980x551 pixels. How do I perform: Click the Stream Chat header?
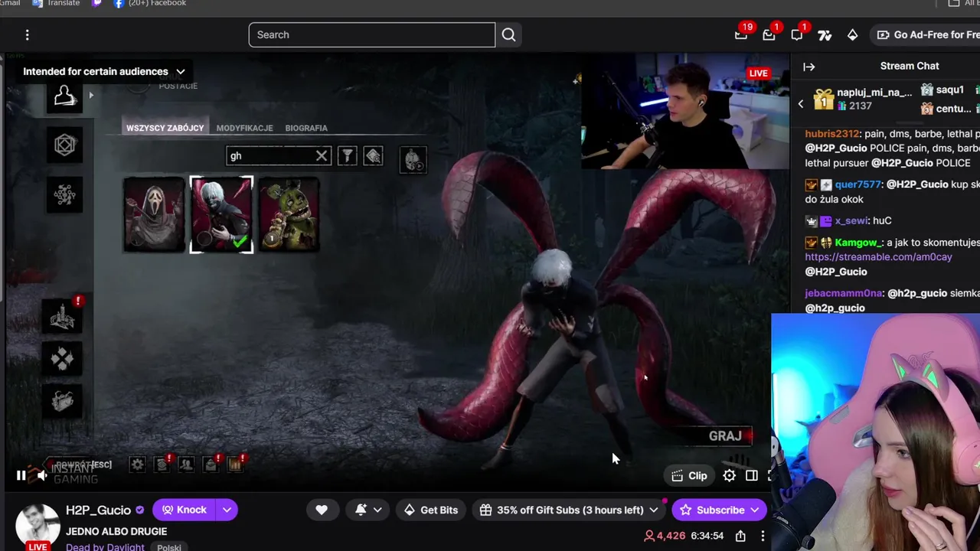click(910, 66)
